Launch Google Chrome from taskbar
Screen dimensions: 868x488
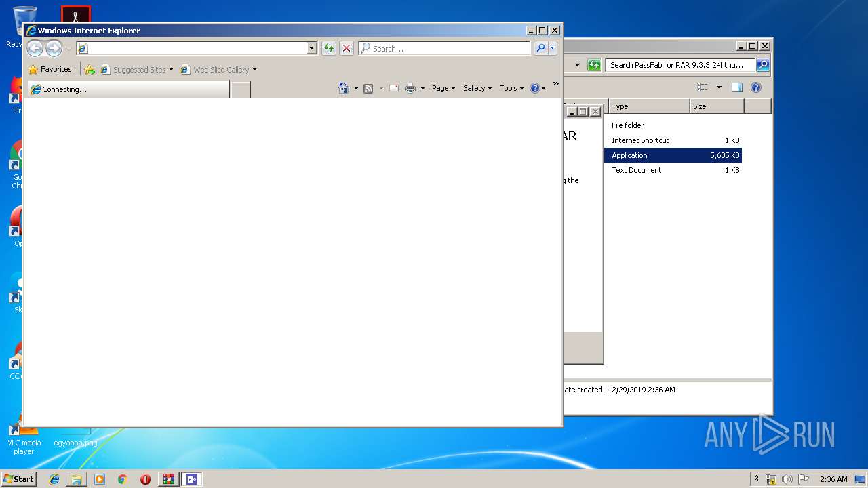(x=122, y=479)
